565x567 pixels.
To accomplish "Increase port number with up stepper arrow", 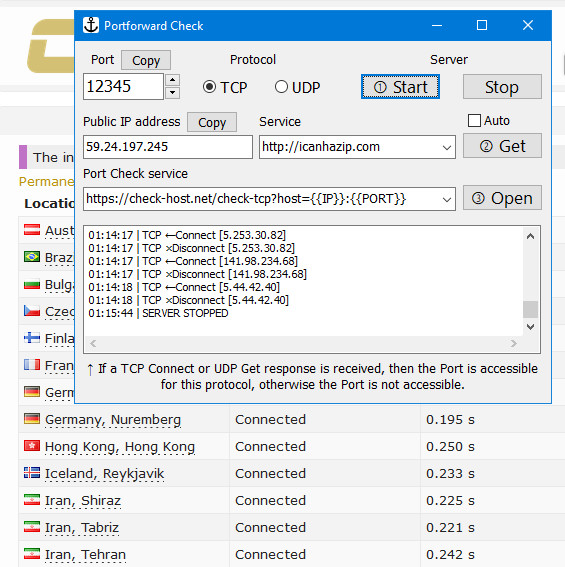I will pos(173,80).
